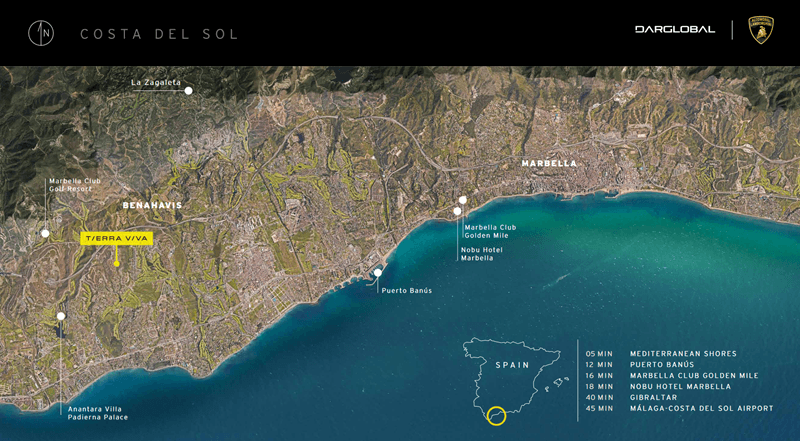Select the Marbella Club Golden Mile marker dot
The height and width of the screenshot is (441, 800).
(463, 200)
